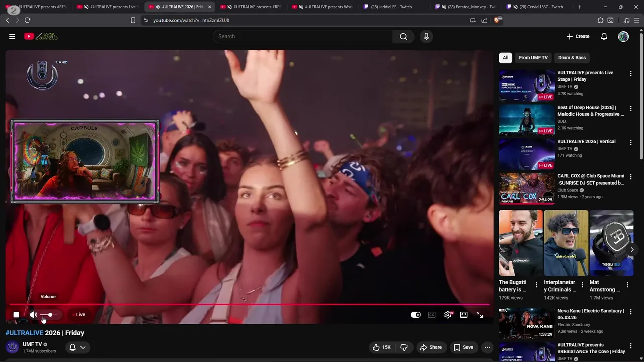Click the #ULTRALIVE hashtag in title
644x362 pixels.
24,333
